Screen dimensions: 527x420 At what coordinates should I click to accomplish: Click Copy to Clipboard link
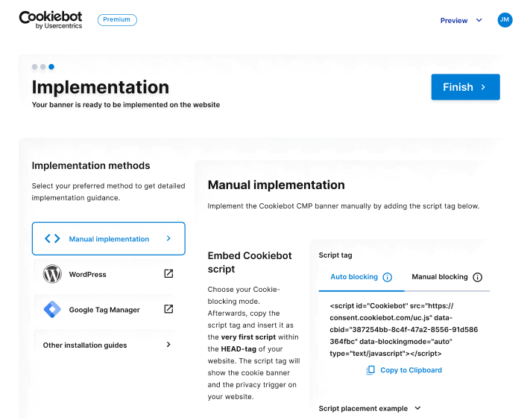point(411,370)
